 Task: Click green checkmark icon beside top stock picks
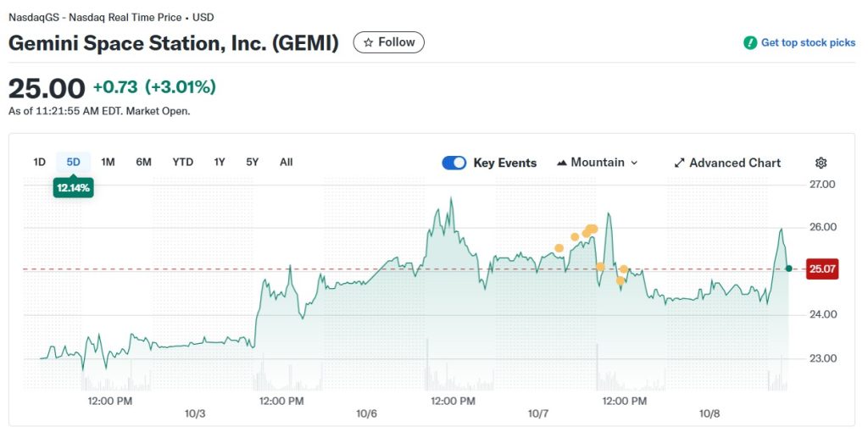[x=750, y=42]
